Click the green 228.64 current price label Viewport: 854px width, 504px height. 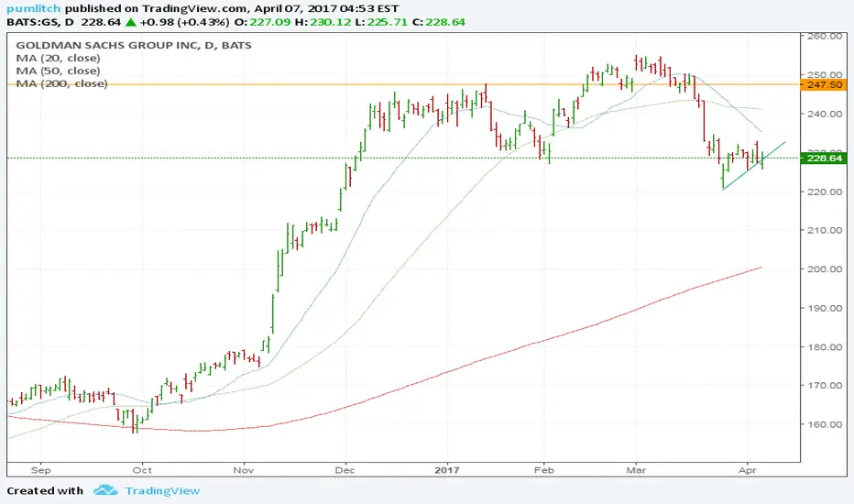pyautogui.click(x=824, y=158)
